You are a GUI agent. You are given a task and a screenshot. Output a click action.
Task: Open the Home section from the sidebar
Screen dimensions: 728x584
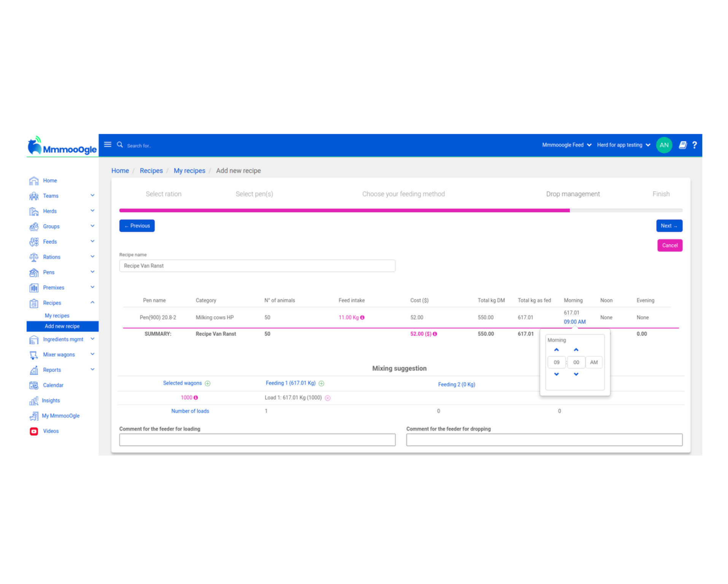(x=50, y=181)
